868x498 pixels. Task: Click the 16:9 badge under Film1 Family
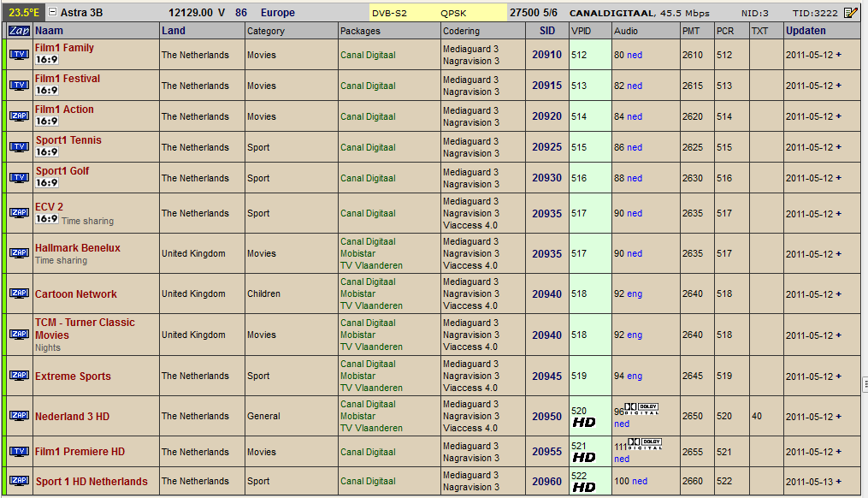click(47, 60)
